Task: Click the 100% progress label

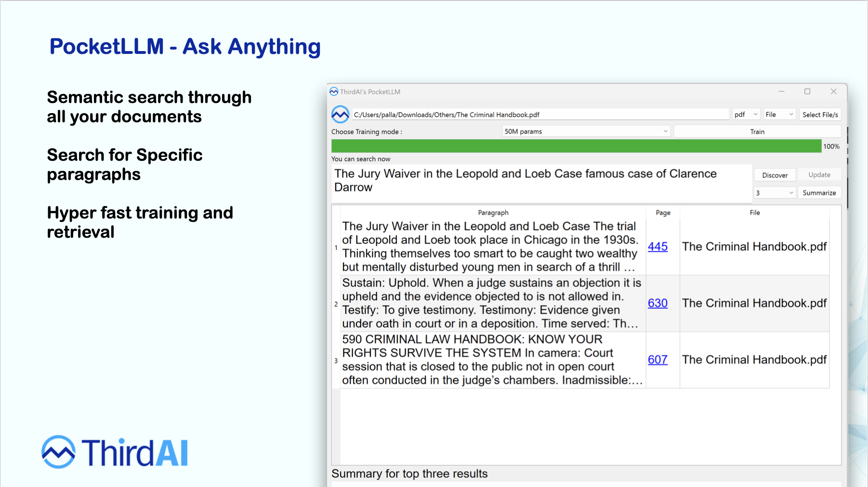Action: click(x=831, y=146)
